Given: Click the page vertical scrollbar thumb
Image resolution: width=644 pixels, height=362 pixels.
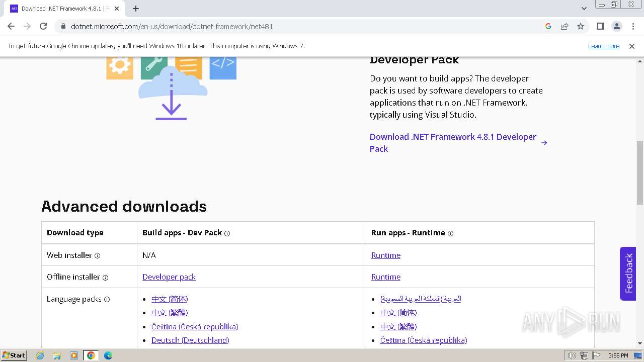Looking at the screenshot, I should [640, 173].
